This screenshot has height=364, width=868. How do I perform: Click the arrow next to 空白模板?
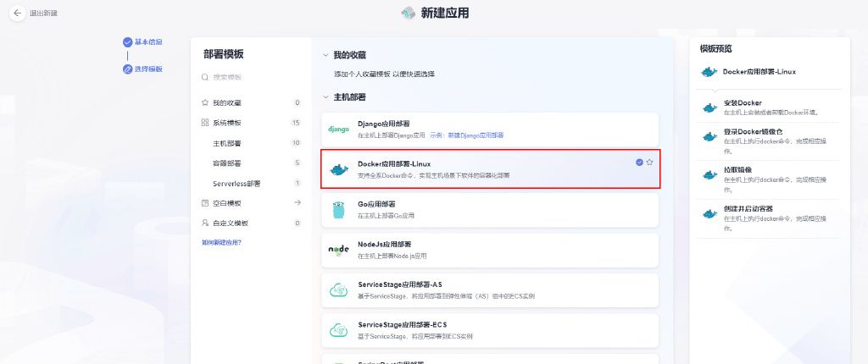tap(298, 203)
